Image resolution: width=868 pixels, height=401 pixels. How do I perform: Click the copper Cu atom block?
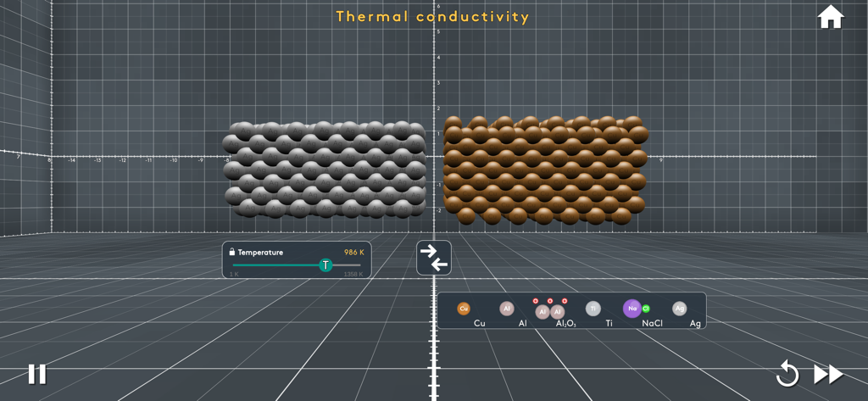[x=545, y=170]
